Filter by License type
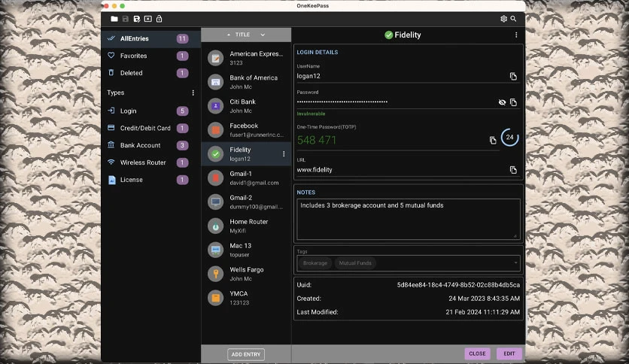This screenshot has width=629, height=364. click(x=150, y=180)
